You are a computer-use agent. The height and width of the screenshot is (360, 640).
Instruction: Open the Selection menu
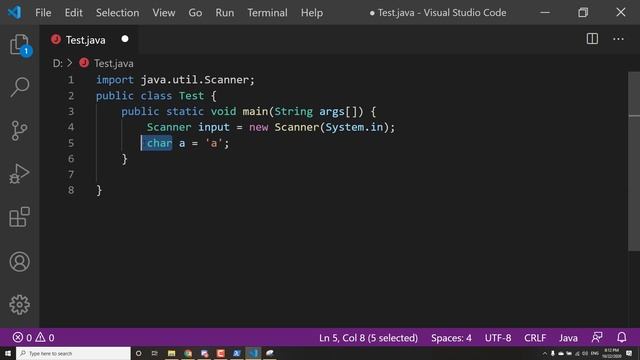pyautogui.click(x=118, y=13)
